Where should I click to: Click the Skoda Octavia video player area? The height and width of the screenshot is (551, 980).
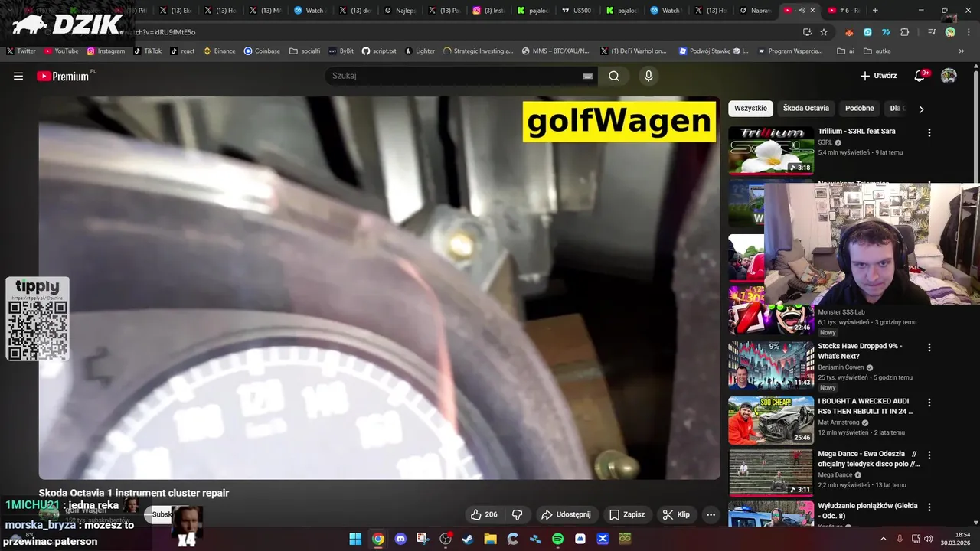[379, 288]
